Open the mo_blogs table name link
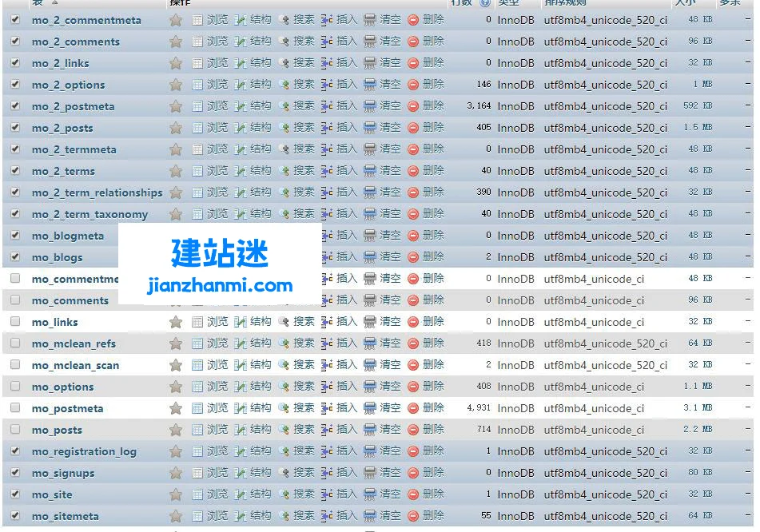Screen dimensions: 760x532 pyautogui.click(x=57, y=257)
